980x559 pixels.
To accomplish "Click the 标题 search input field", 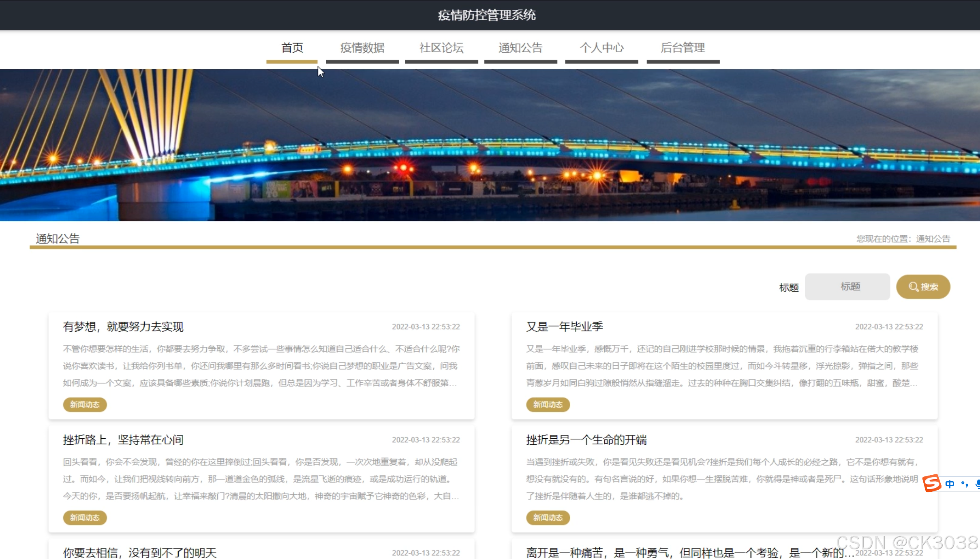I will [847, 287].
